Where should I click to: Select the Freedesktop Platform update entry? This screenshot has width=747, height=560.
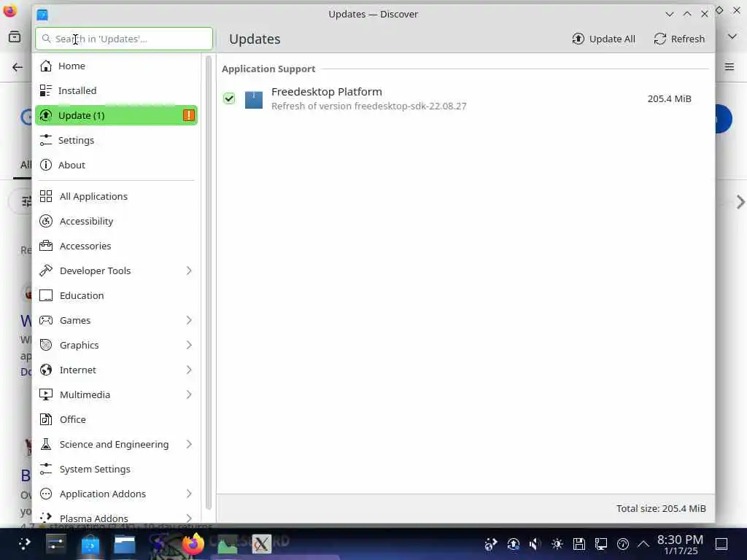tap(465, 98)
